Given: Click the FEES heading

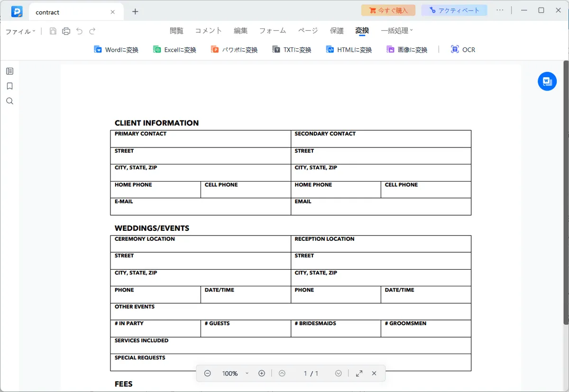Looking at the screenshot, I should (124, 384).
